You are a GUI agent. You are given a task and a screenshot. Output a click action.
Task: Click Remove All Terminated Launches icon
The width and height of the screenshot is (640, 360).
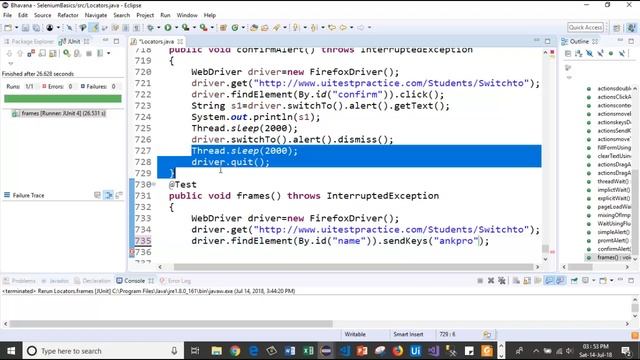[x=502, y=281]
